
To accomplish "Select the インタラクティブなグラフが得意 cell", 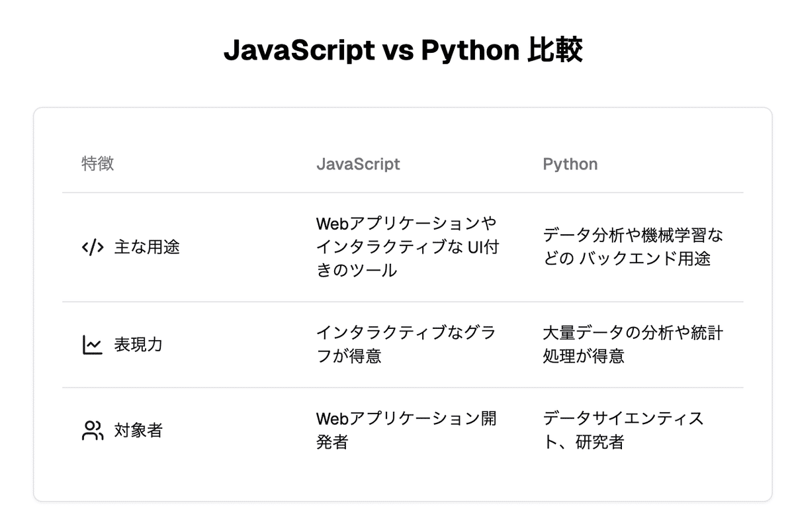I will tap(406, 345).
